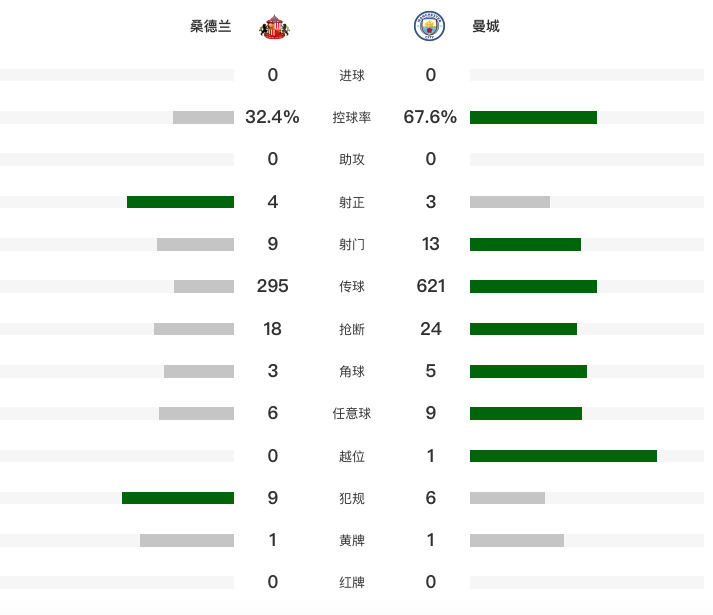Click Manchester City's green offside bar
This screenshot has width=713, height=615.
(563, 456)
